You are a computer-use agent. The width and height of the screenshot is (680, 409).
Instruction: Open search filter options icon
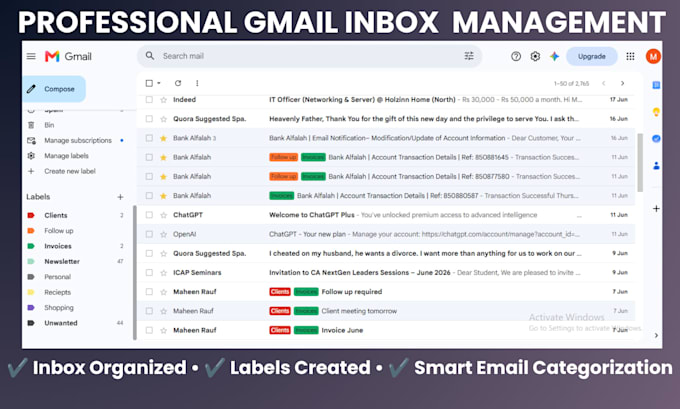point(469,56)
